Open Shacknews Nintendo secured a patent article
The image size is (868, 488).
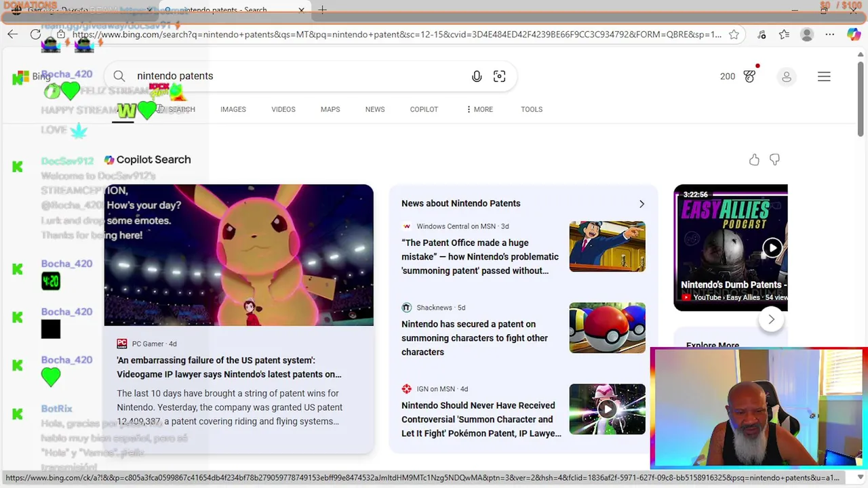tap(475, 338)
